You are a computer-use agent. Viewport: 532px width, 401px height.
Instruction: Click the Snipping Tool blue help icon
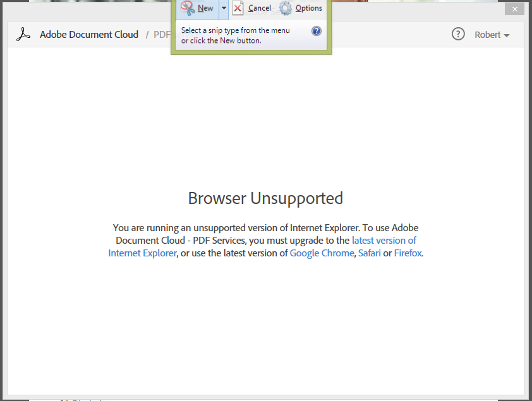point(316,31)
